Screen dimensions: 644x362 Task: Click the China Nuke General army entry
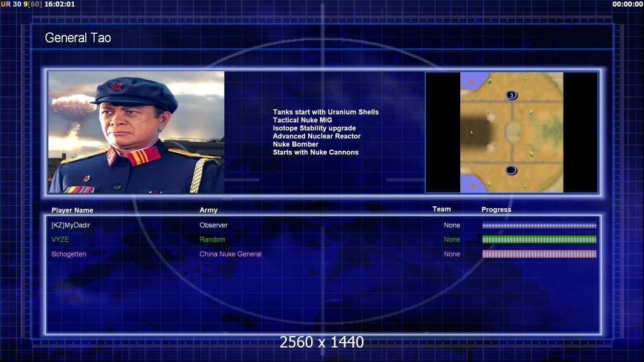point(230,254)
